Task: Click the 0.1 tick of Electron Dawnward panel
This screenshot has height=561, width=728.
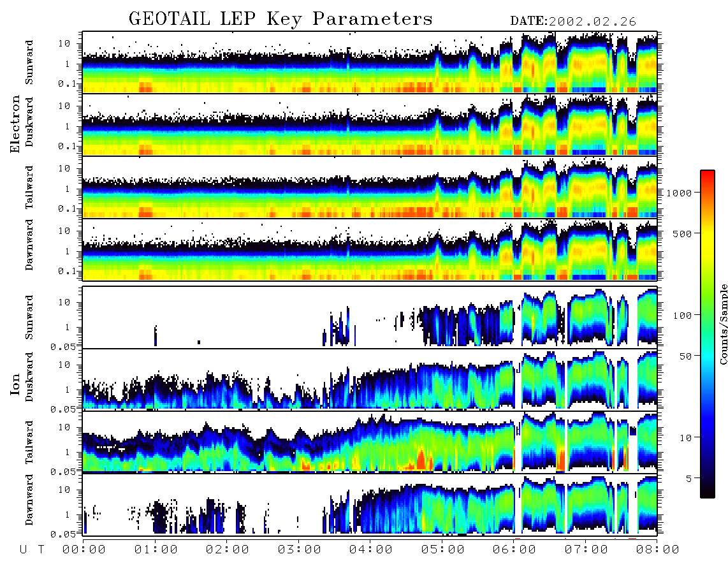Action: [x=68, y=271]
